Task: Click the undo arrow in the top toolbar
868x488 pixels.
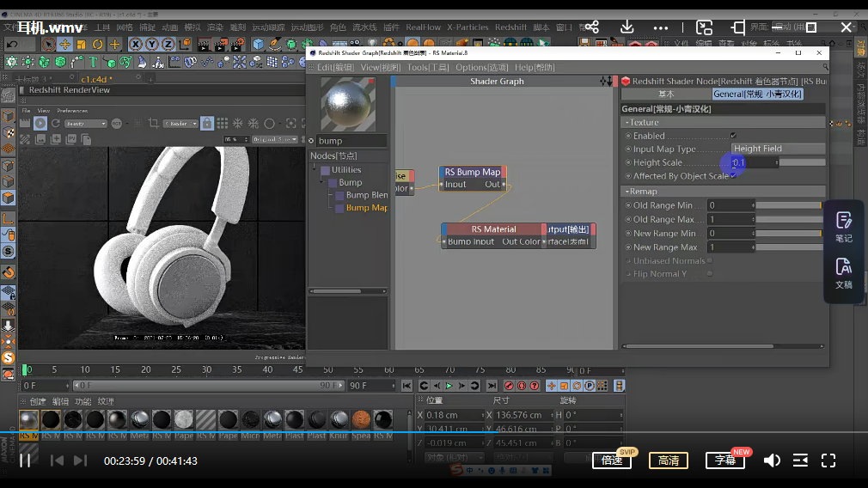Action: pos(12,44)
